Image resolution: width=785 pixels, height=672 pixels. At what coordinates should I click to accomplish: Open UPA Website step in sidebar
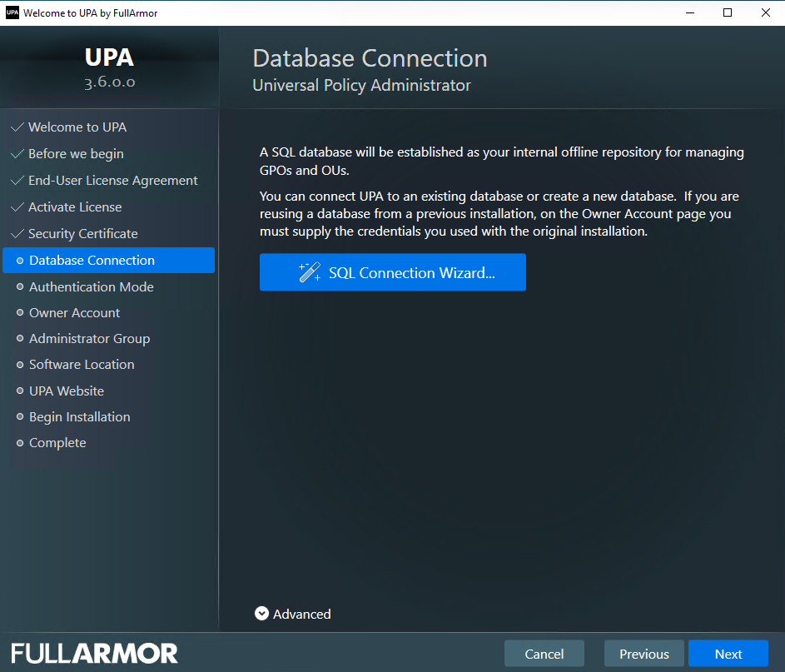tap(67, 391)
